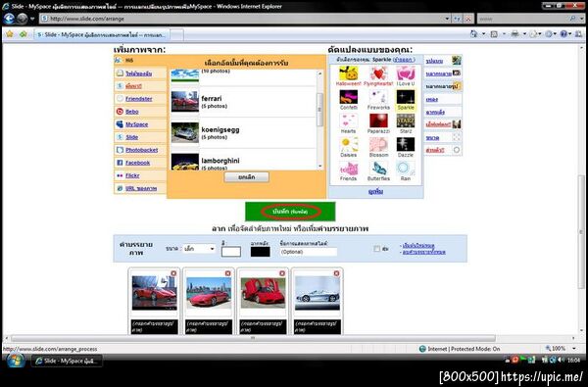The height and width of the screenshot is (387, 588).
Task: Choose the Paparazzi theme icon
Action: click(378, 121)
